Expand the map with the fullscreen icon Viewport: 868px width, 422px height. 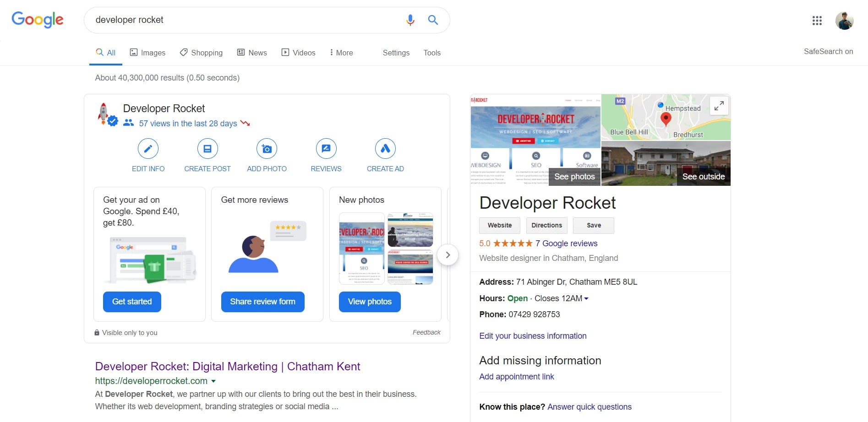(719, 106)
